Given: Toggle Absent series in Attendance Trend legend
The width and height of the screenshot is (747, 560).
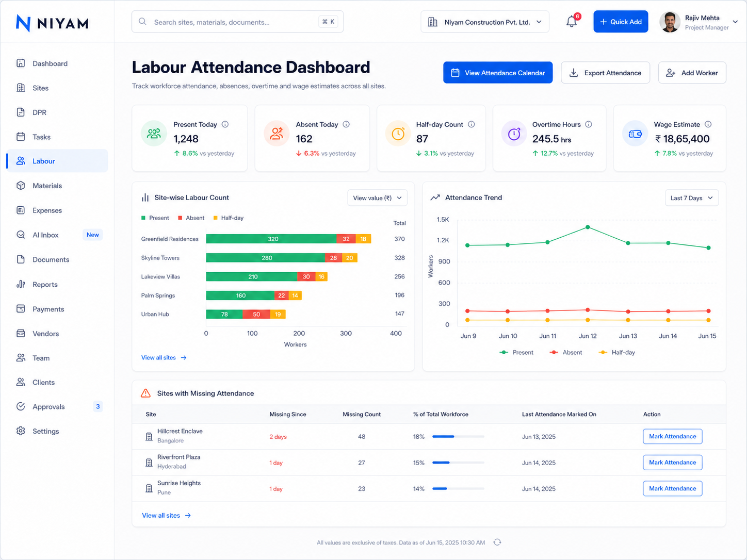Looking at the screenshot, I should pos(566,352).
